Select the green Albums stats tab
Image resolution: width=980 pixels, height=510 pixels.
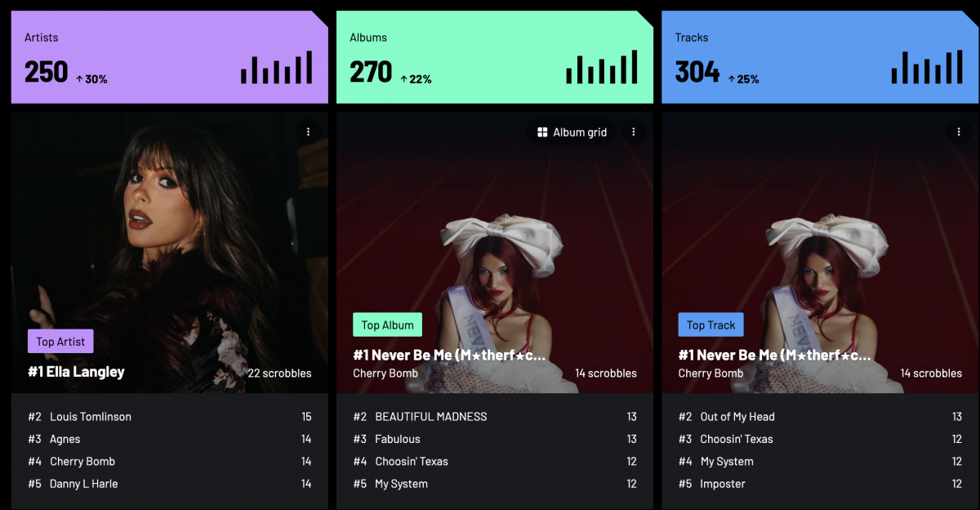pyautogui.click(x=495, y=57)
